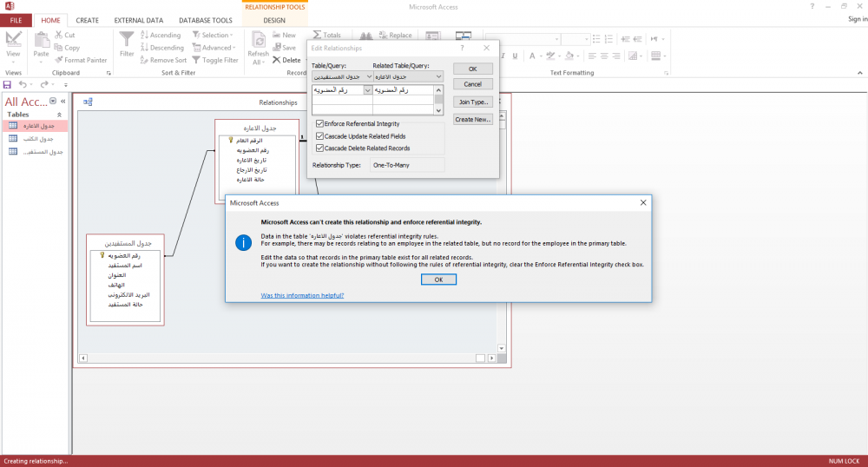
Task: Click OK in the Microsoft Access error dialog
Action: pyautogui.click(x=438, y=280)
